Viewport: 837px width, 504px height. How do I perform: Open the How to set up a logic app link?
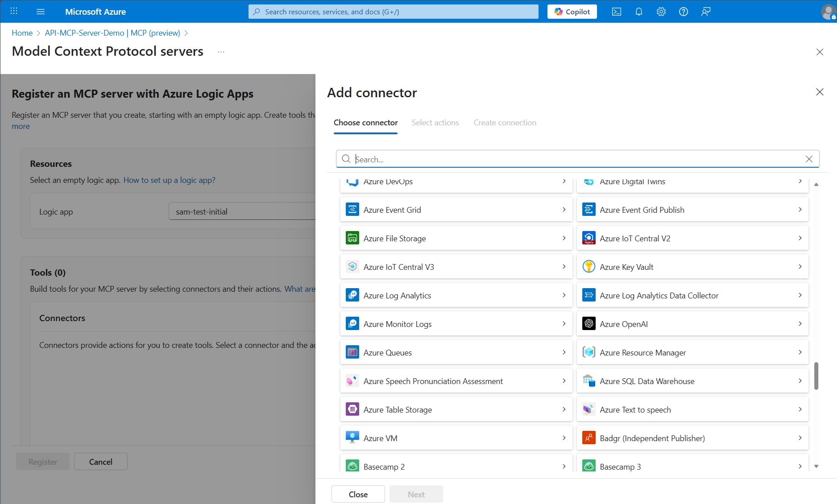(x=170, y=180)
